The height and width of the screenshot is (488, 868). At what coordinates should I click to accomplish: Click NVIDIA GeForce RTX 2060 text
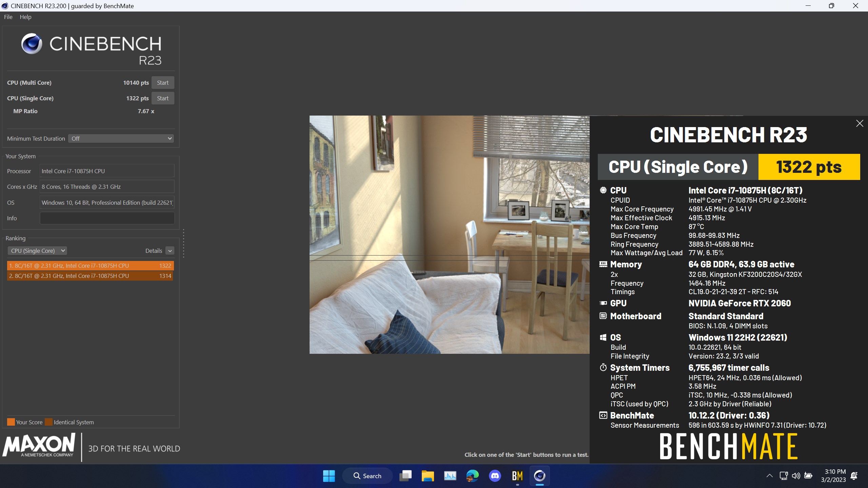(x=739, y=303)
